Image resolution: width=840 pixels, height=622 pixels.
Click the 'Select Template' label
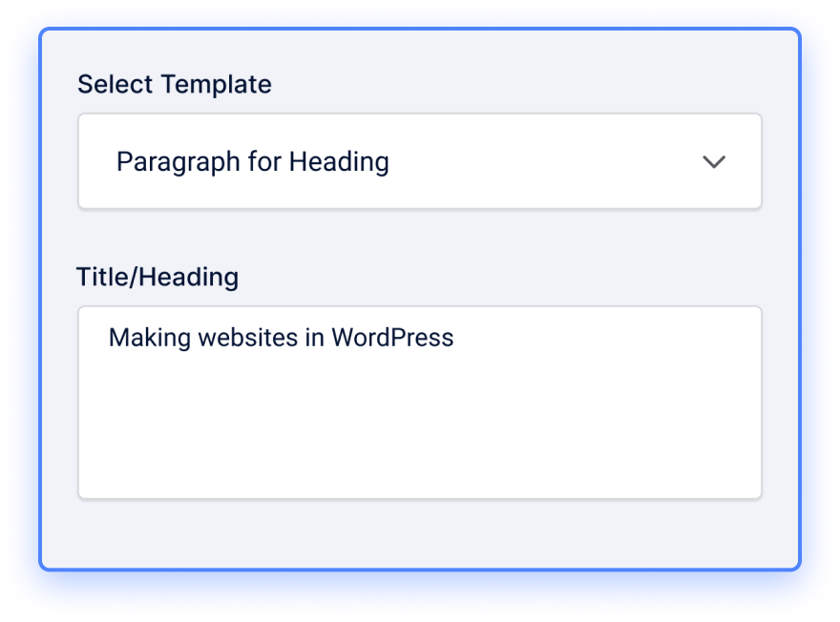coord(174,85)
